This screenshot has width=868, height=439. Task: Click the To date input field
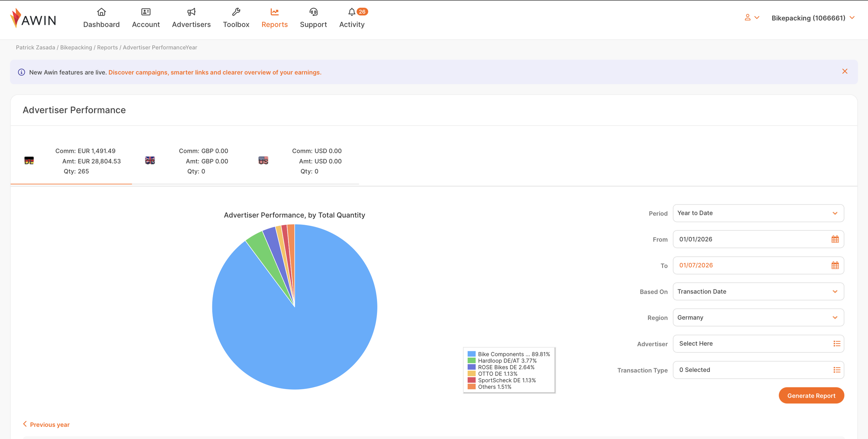[x=758, y=265]
